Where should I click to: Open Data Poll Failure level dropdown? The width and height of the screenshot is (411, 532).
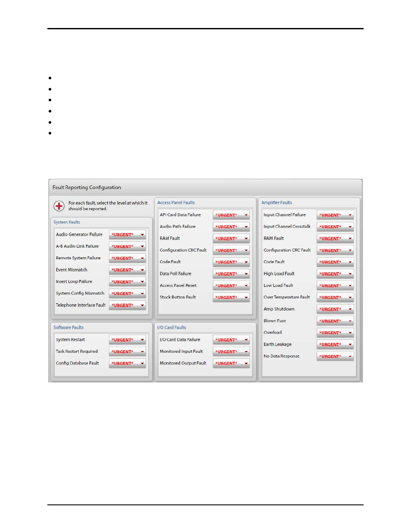click(231, 274)
